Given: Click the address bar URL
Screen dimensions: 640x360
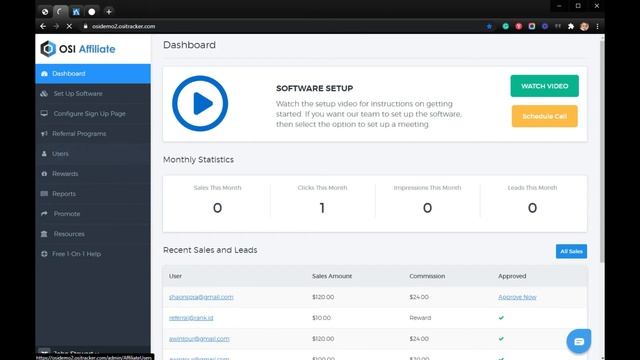Looking at the screenshot, I should 123,26.
